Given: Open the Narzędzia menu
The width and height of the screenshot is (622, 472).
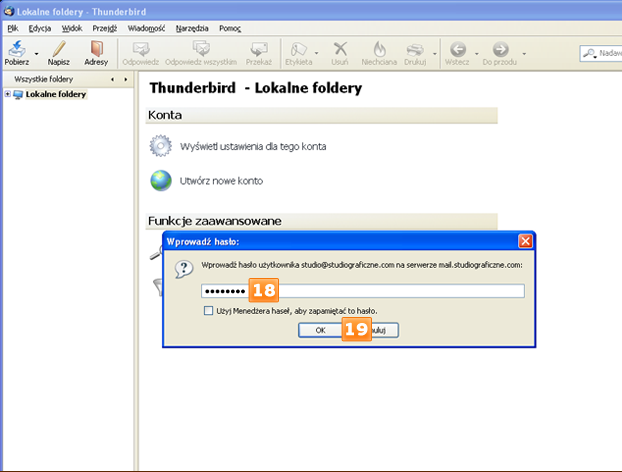Looking at the screenshot, I should 192,28.
